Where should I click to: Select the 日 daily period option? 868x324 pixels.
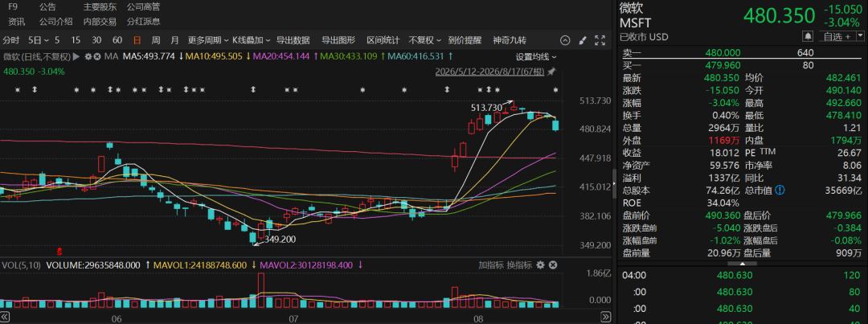pos(137,40)
